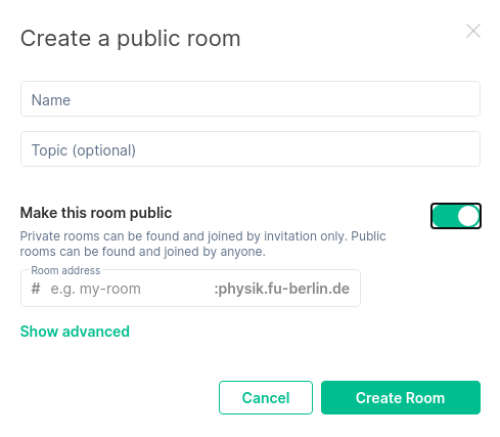500x437 pixels.
Task: Click the Topic (optional) field
Action: (x=250, y=149)
